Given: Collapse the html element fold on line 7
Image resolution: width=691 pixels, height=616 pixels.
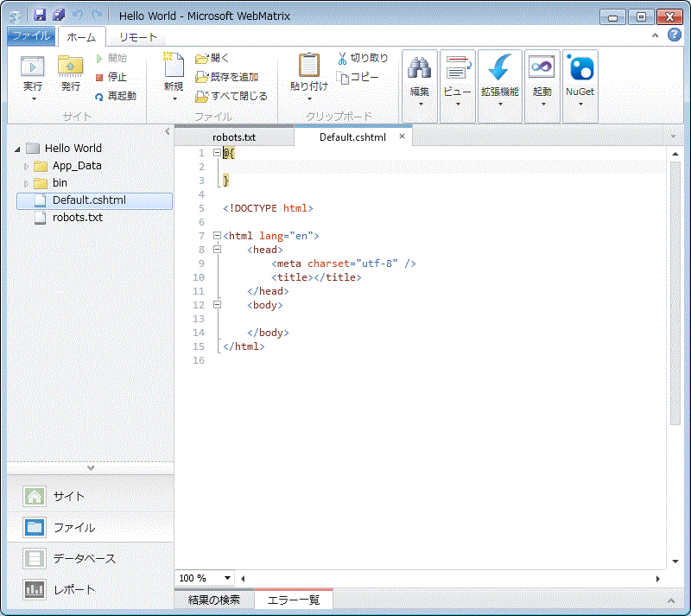Looking at the screenshot, I should 217,236.
